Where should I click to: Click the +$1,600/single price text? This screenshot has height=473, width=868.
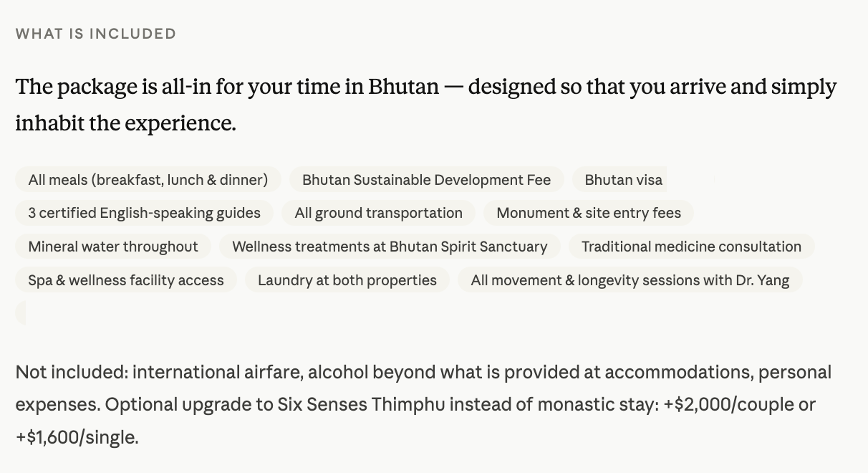[77, 437]
